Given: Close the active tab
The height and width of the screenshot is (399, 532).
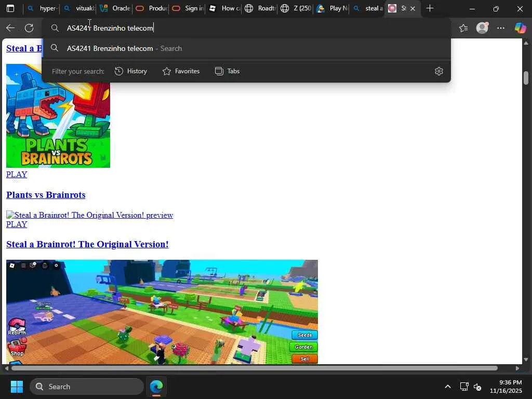Looking at the screenshot, I should (x=413, y=8).
